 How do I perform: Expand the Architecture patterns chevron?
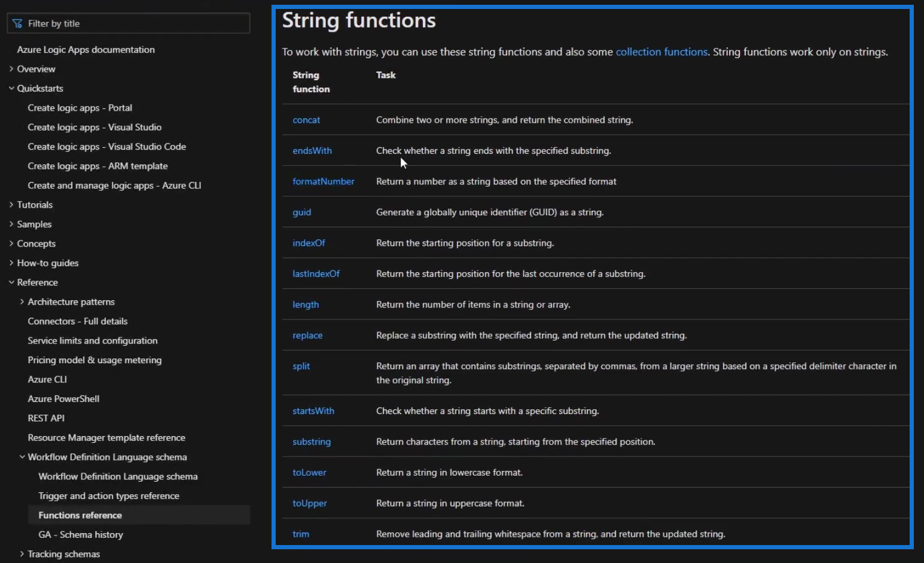22,302
